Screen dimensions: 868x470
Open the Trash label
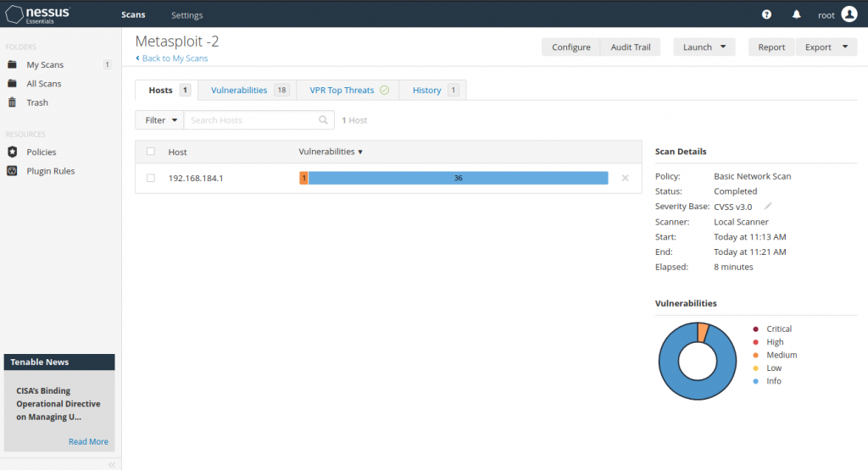click(x=37, y=102)
